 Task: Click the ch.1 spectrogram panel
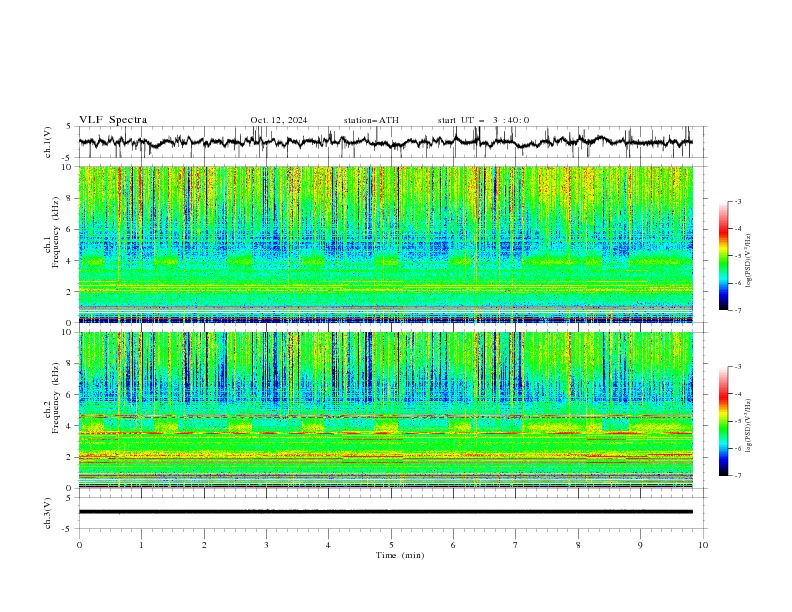[385, 244]
